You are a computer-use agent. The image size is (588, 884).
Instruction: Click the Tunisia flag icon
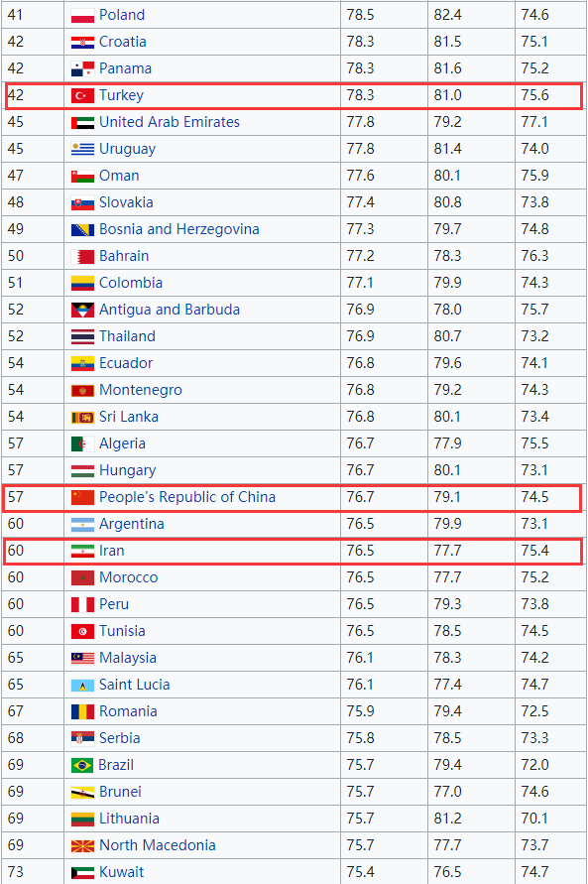click(82, 631)
